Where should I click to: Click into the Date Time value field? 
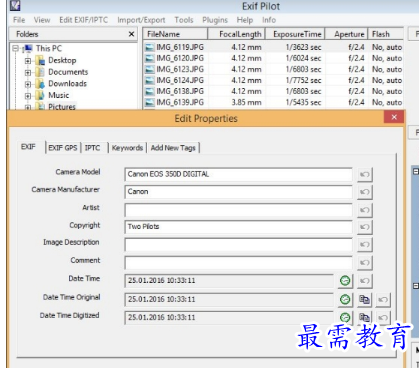point(229,281)
